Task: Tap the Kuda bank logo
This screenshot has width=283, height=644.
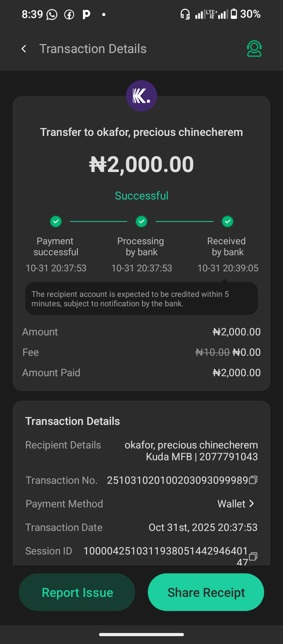Action: (x=141, y=96)
